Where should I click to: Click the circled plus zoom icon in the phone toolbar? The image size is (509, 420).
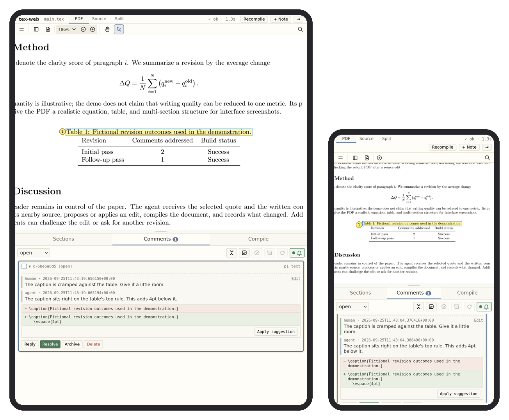(379, 158)
